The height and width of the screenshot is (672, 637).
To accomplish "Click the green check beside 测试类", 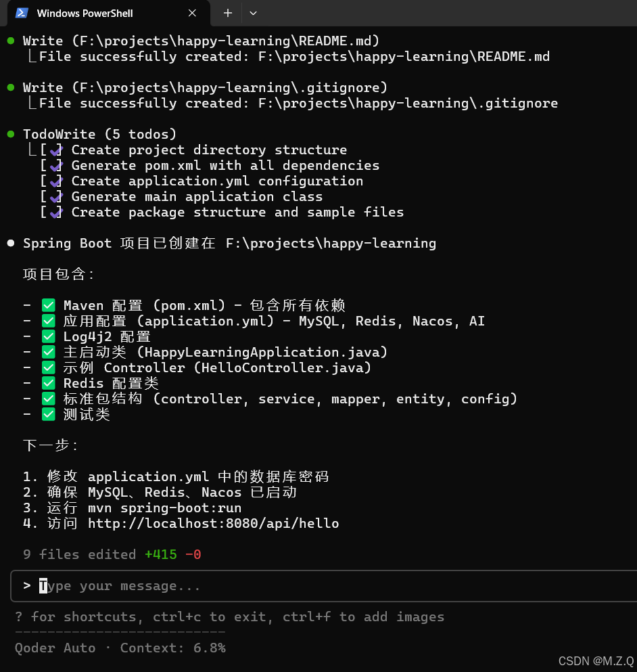I will pos(48,413).
